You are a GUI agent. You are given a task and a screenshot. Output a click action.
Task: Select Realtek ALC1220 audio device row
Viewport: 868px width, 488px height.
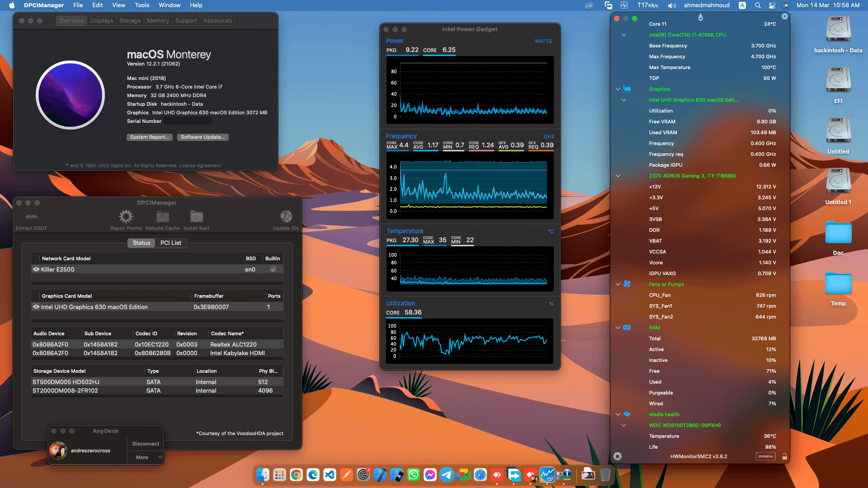pyautogui.click(x=157, y=344)
